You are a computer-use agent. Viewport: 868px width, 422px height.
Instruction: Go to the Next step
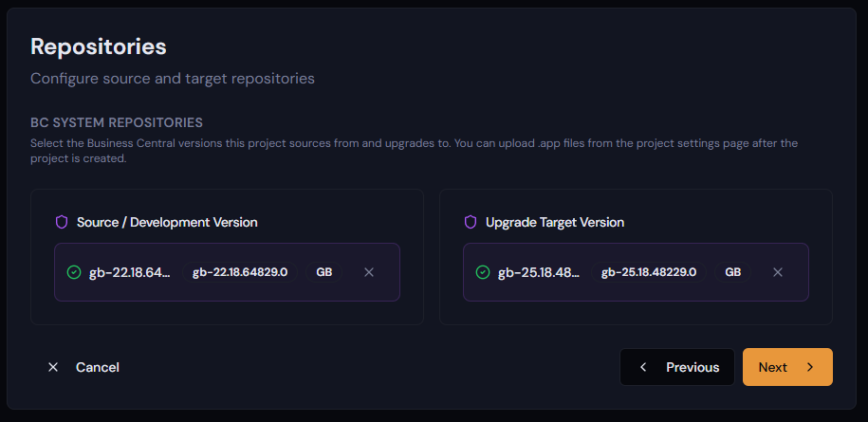pyautogui.click(x=787, y=367)
